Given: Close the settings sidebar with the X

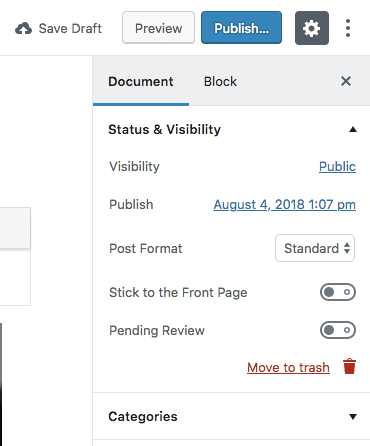Looking at the screenshot, I should pos(346,81).
